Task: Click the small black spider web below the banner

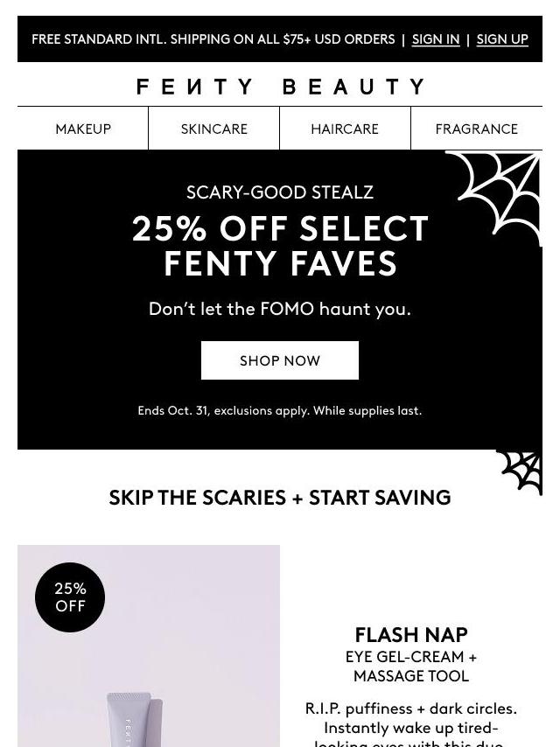Action: (521, 472)
